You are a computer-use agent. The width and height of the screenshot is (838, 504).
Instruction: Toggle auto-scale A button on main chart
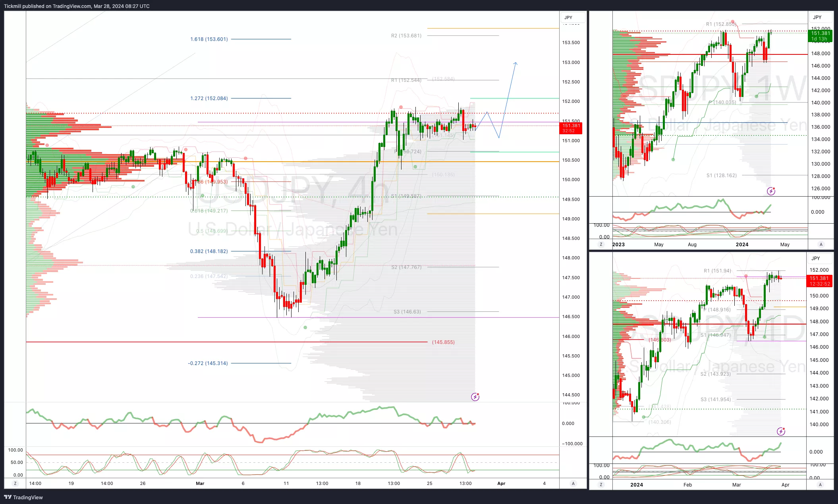tap(573, 483)
